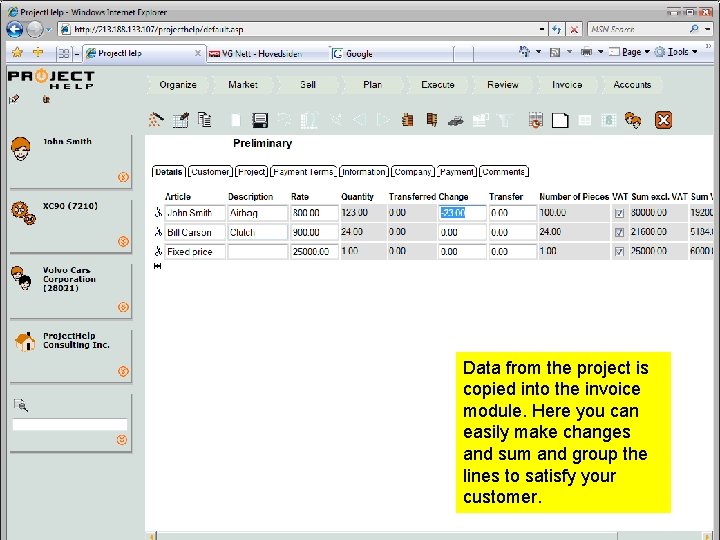Click the Favorites star icon
The height and width of the screenshot is (540, 720).
pos(17,52)
